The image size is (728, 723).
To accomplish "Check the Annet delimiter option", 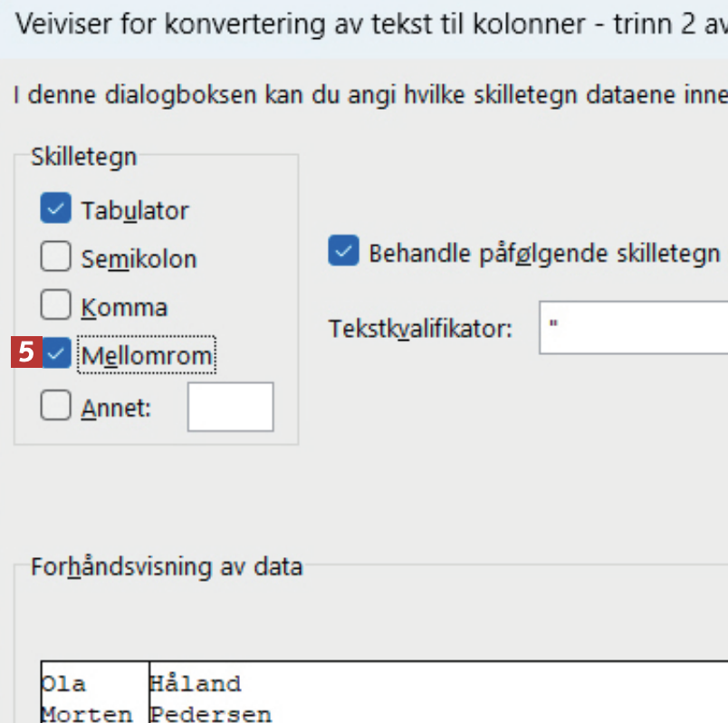I will click(55, 408).
